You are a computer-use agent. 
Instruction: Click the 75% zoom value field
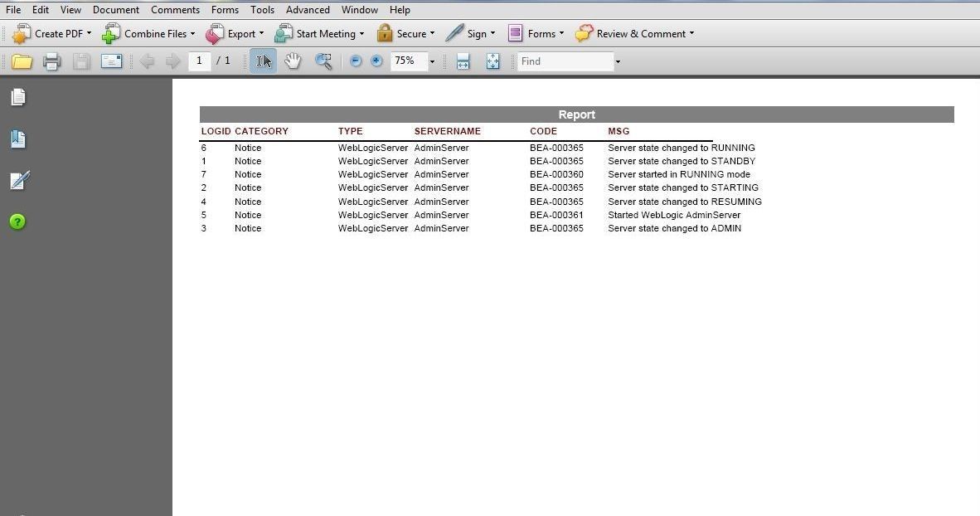click(409, 61)
